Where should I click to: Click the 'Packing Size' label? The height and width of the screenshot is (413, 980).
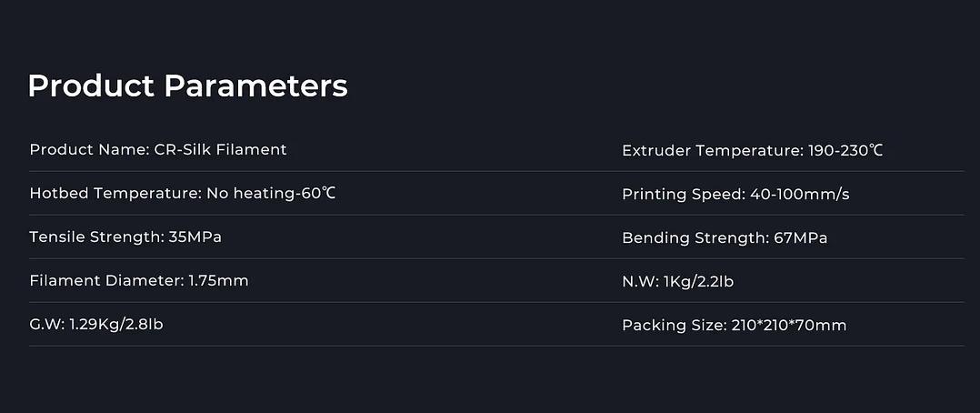click(x=673, y=326)
